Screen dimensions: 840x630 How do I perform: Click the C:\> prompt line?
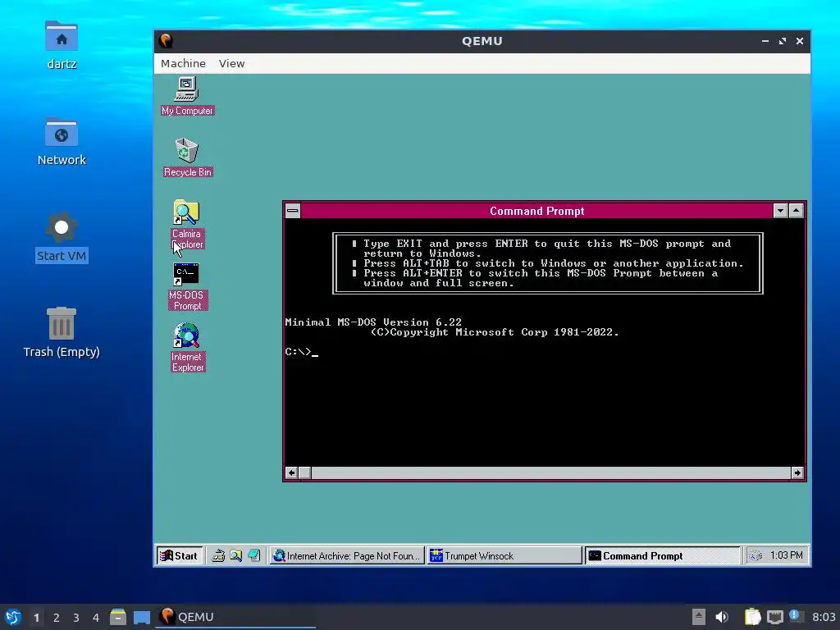click(302, 352)
